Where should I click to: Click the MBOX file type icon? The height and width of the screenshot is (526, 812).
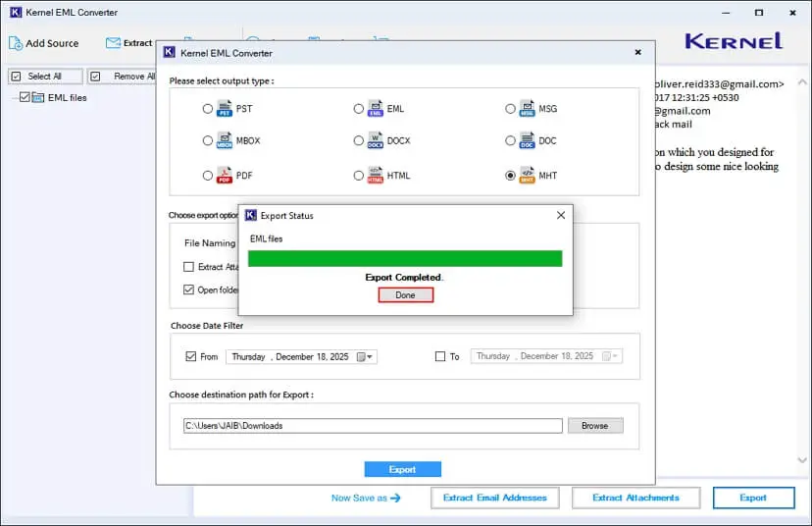coord(225,140)
